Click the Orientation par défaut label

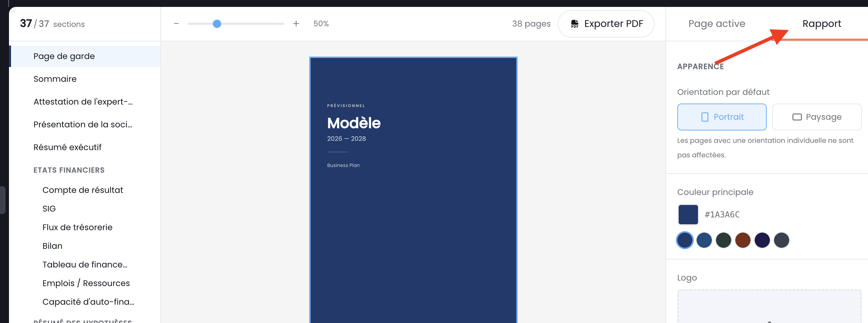[723, 92]
